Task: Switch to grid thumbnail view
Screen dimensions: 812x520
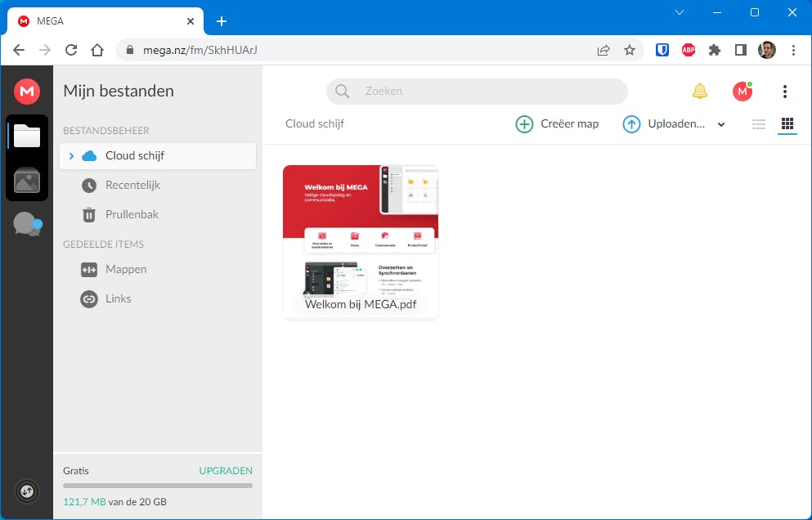Action: (x=787, y=123)
